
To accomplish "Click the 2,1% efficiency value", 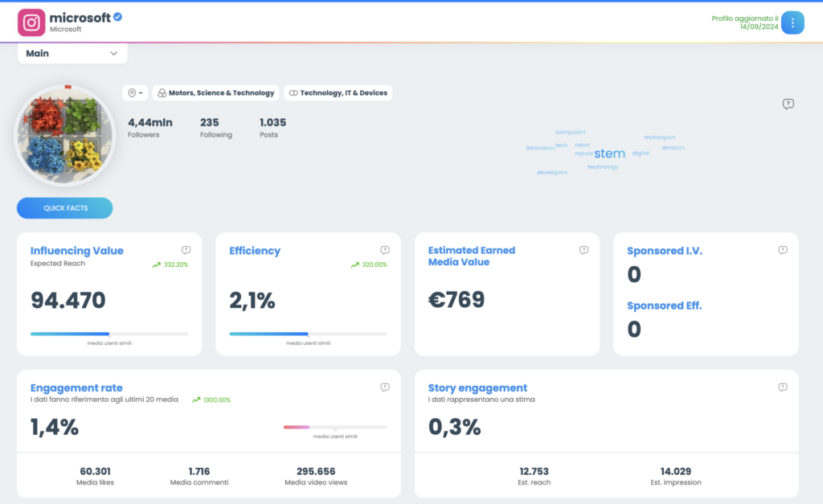I will point(252,301).
